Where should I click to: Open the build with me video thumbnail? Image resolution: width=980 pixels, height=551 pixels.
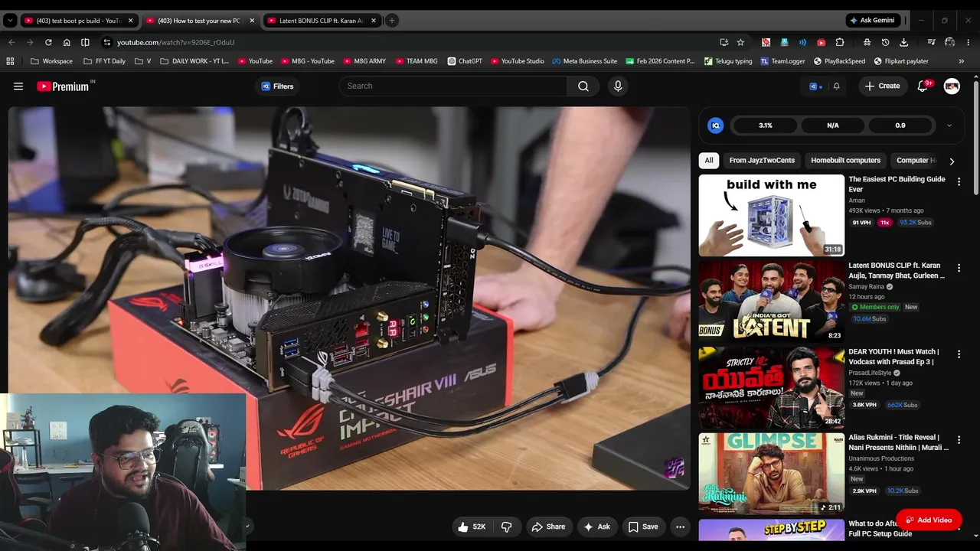pyautogui.click(x=771, y=216)
